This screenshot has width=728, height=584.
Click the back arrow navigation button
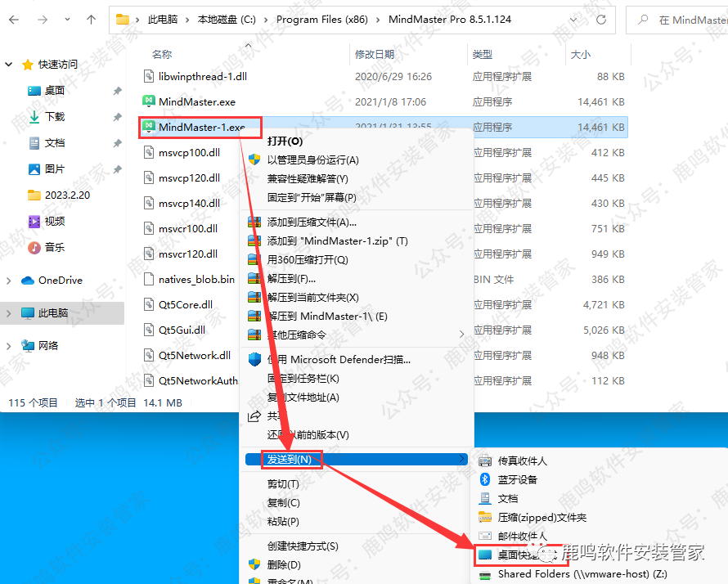click(x=15, y=20)
